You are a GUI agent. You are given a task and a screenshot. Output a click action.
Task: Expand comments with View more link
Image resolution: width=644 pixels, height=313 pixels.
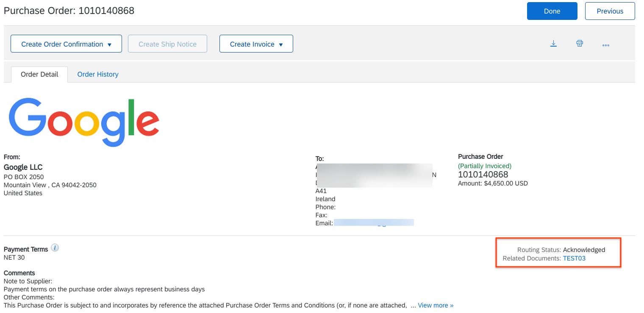tap(436, 305)
